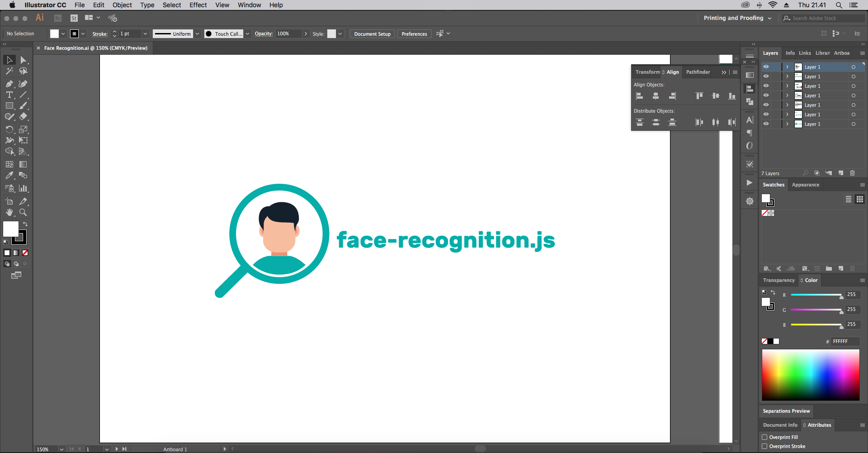Switch to the Pathfinder tab
868x453 pixels.
point(698,72)
